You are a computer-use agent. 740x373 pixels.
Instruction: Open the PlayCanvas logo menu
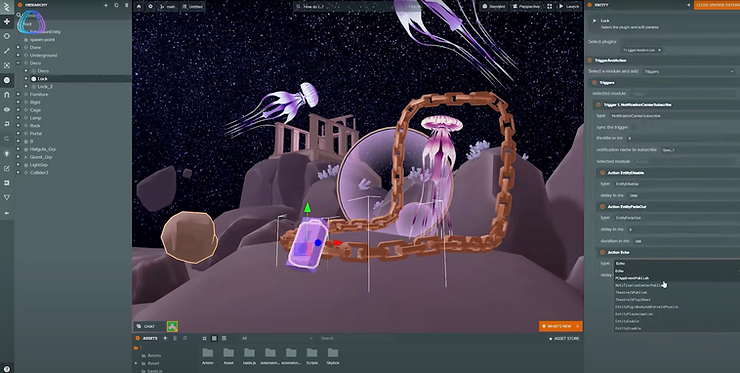[7, 7]
